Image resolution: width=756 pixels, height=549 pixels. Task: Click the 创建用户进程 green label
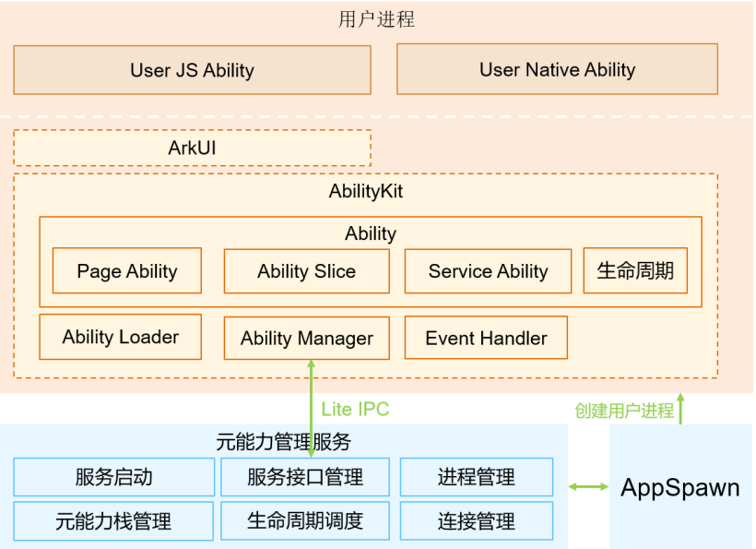(624, 412)
